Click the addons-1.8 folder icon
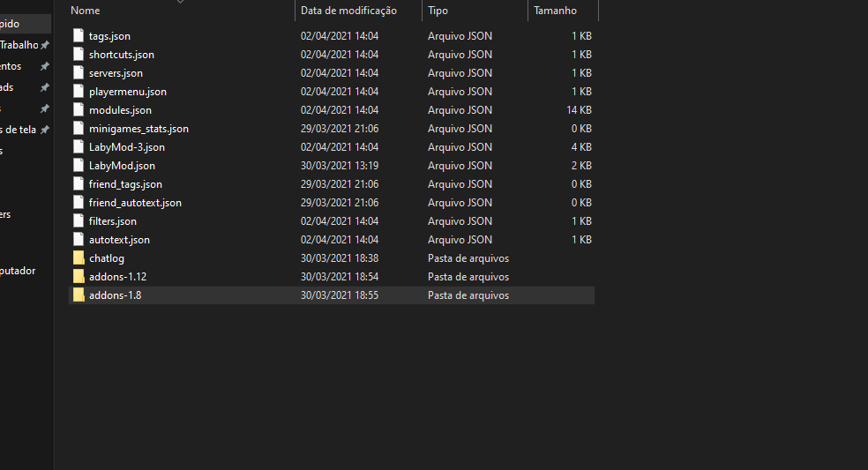This screenshot has width=868, height=470. click(79, 295)
